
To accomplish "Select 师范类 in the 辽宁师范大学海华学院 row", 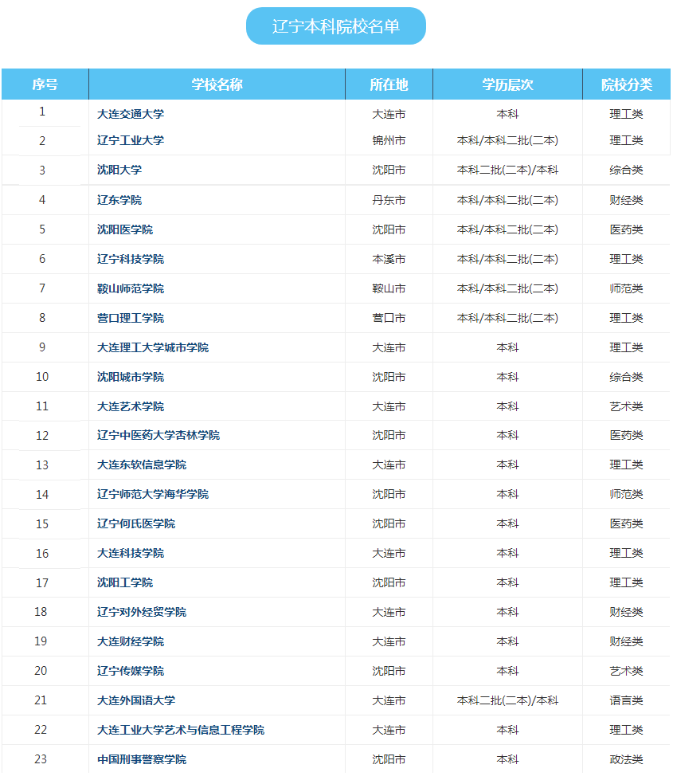I will point(627,495).
